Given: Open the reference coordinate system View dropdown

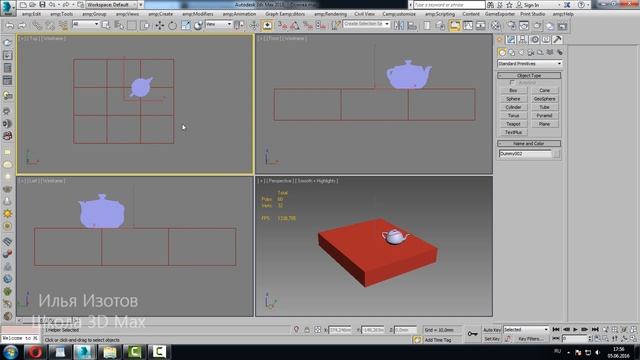Looking at the screenshot, I should [218, 24].
